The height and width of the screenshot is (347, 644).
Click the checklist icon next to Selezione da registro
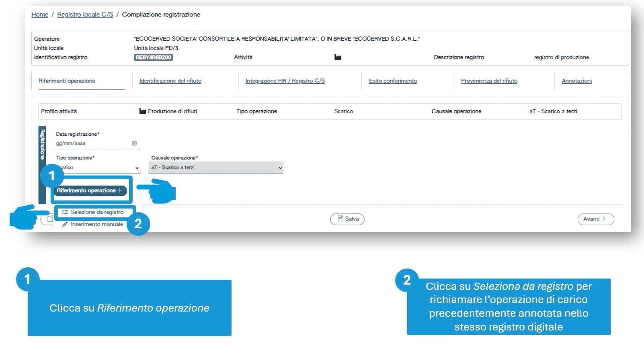[65, 212]
